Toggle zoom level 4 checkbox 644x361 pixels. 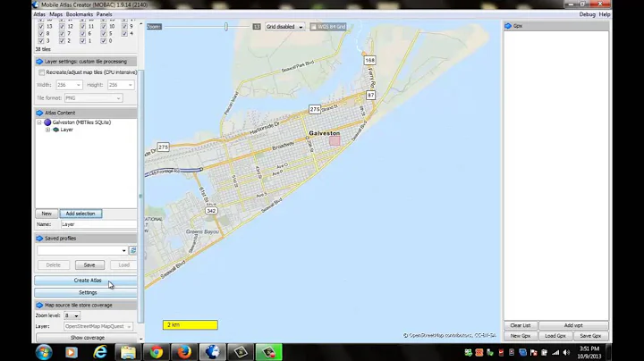(x=124, y=34)
